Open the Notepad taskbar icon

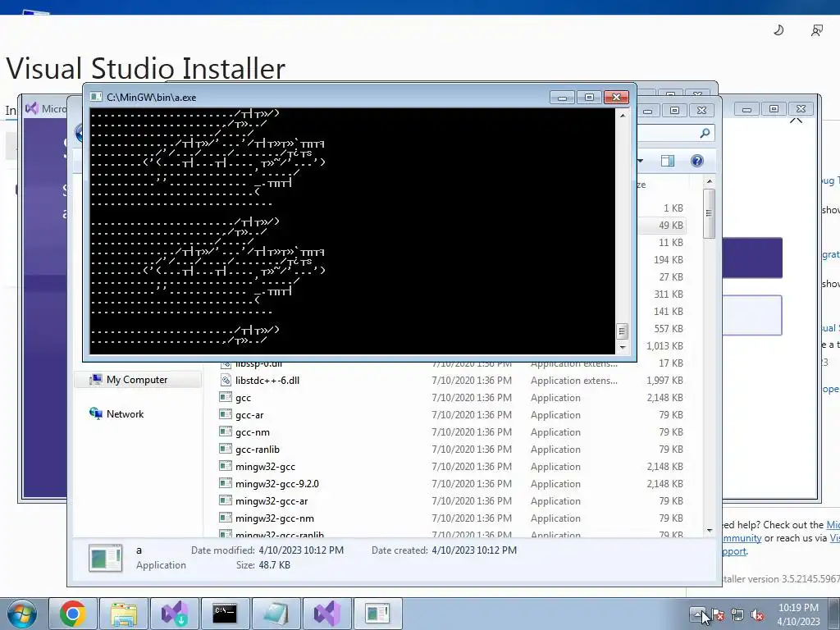[x=276, y=614]
